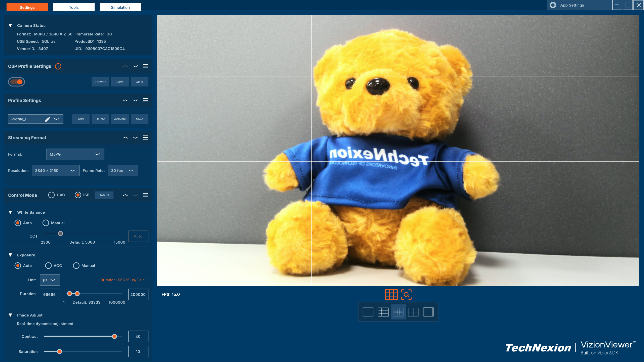The height and width of the screenshot is (362, 644).
Task: Click the zoom magnifier focus icon
Action: click(x=406, y=294)
